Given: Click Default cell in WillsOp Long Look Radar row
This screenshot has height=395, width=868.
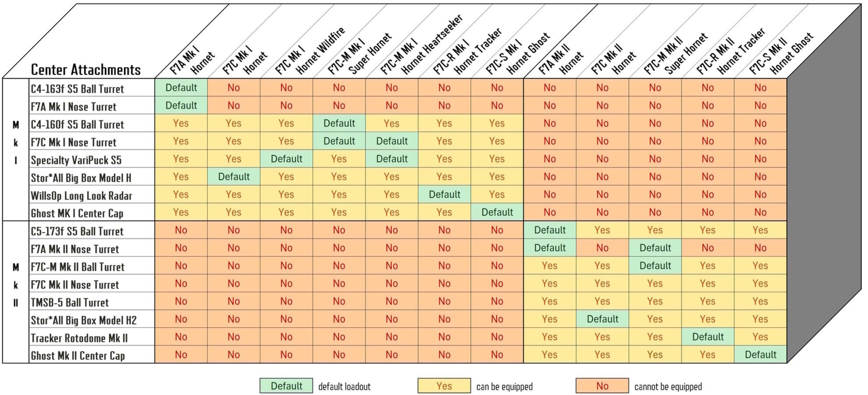Looking at the screenshot, I should tap(444, 194).
